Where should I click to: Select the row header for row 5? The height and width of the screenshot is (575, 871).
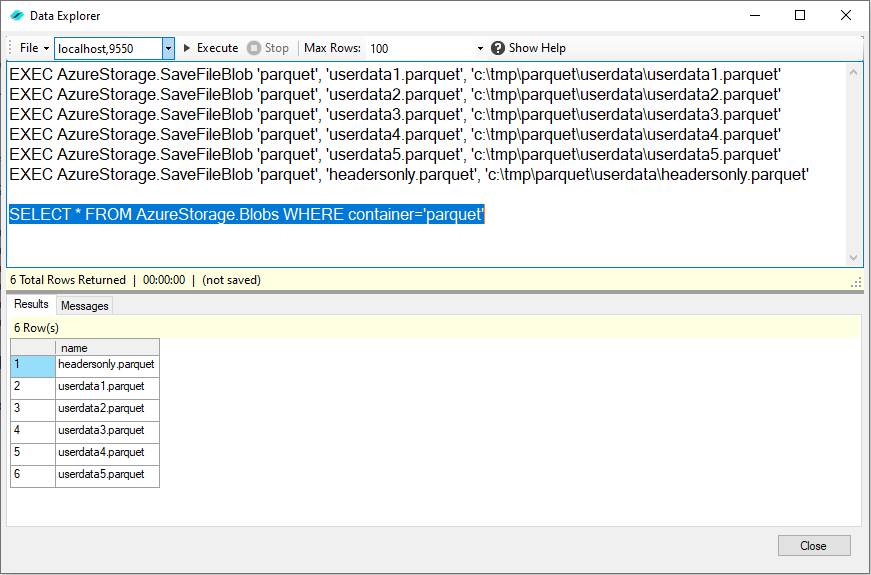click(33, 454)
